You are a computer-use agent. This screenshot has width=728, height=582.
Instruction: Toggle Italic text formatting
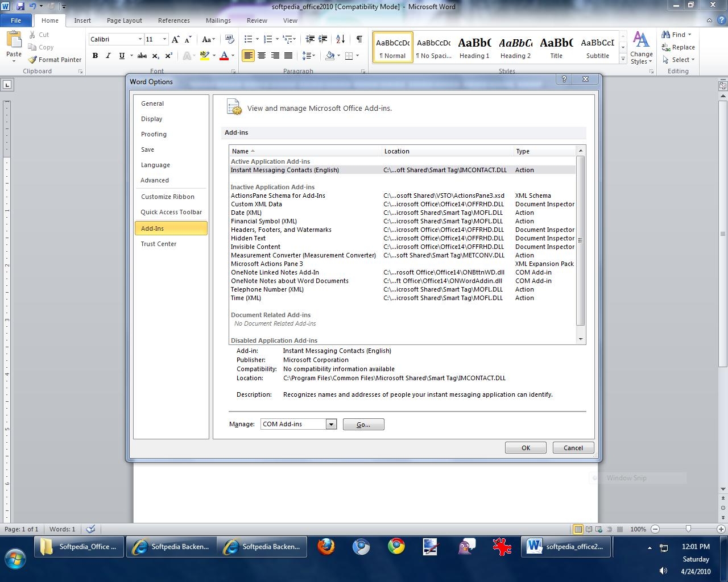[108, 56]
